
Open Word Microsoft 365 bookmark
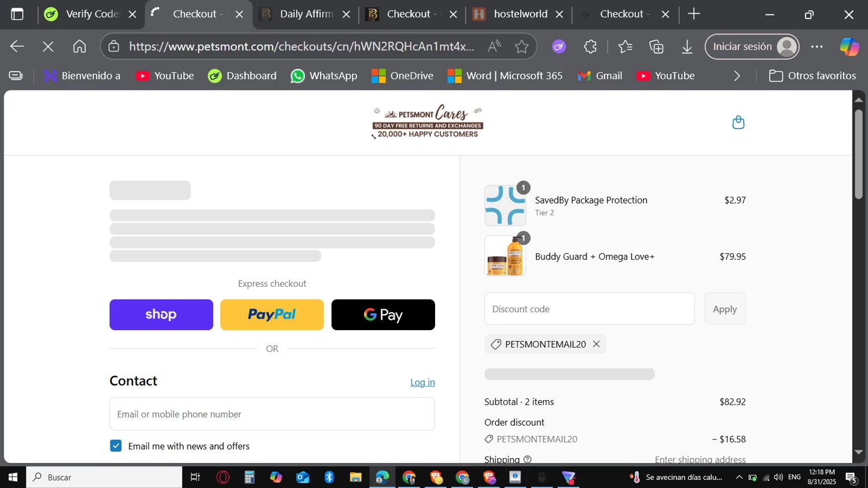pyautogui.click(x=505, y=76)
